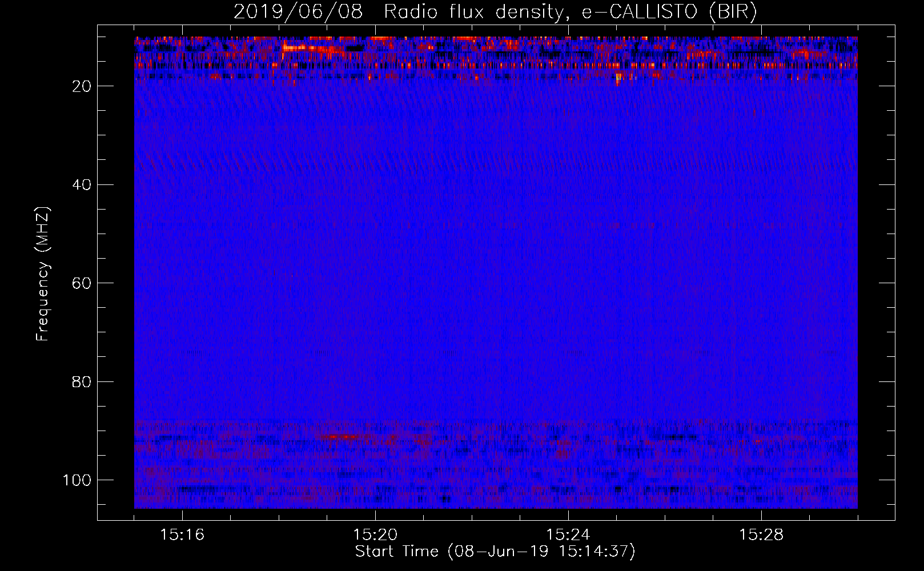
Task: Click the 15:28 time tick label
Action: [x=761, y=535]
